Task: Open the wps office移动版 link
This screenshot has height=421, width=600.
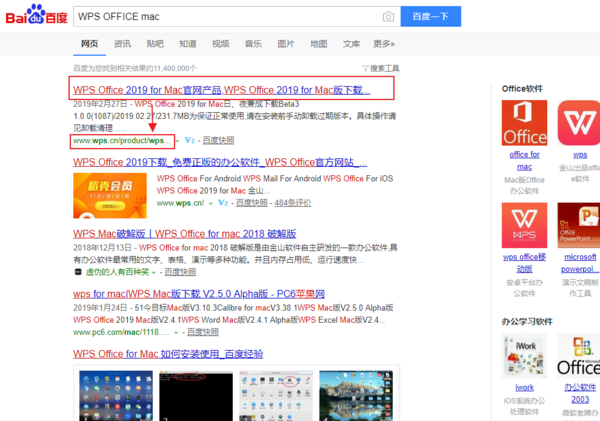Action: click(524, 263)
